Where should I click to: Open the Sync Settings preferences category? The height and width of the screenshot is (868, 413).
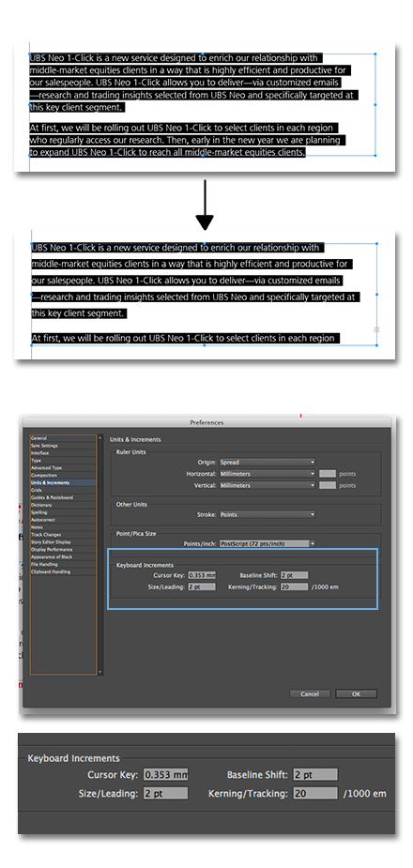tap(63, 446)
